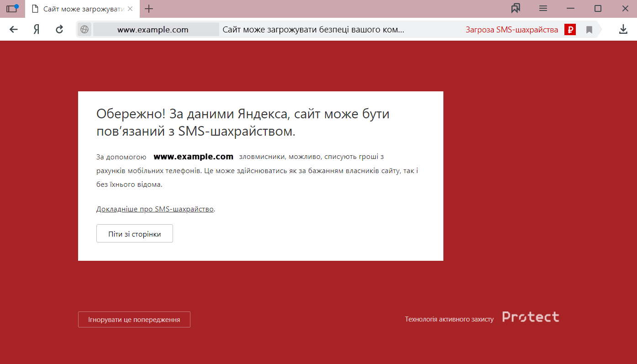Minimize the browser window
Image resolution: width=637 pixels, height=364 pixels.
570,8
